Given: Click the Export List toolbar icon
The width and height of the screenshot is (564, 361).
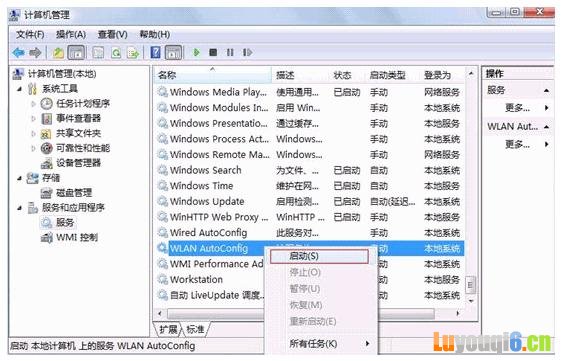Looking at the screenshot, I should 133,53.
